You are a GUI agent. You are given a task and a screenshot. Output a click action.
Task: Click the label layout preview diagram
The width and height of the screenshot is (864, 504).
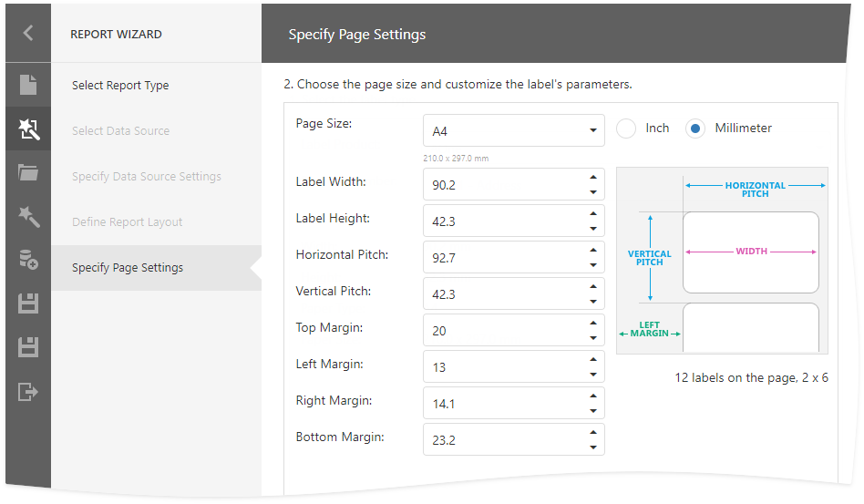pyautogui.click(x=722, y=261)
